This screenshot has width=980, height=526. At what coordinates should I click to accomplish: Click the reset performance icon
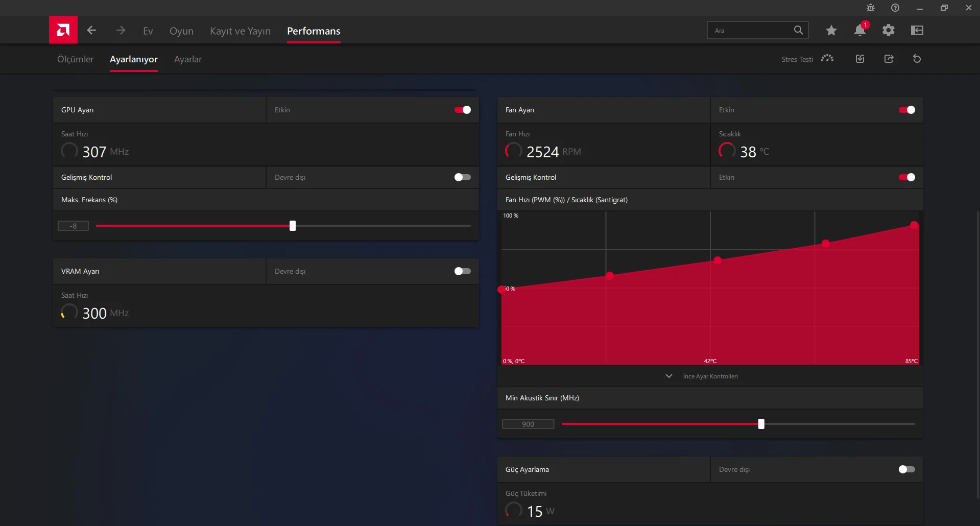(917, 59)
